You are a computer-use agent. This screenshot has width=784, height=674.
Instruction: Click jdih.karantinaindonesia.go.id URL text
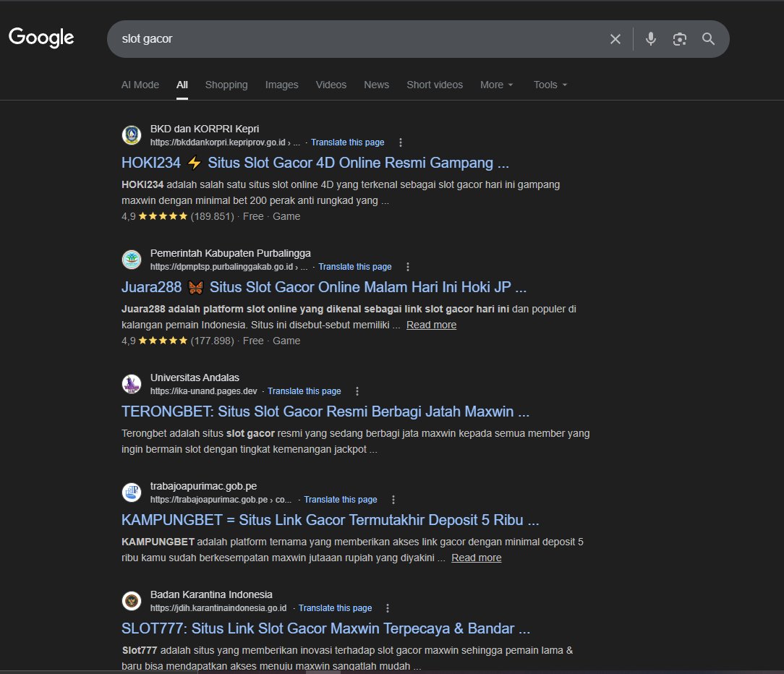click(x=218, y=608)
